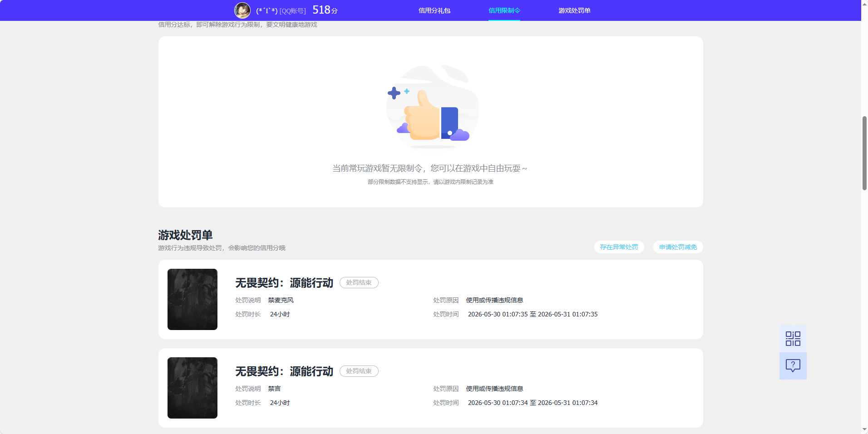
Task: Click the 申请处罚减免 button
Action: [678, 247]
